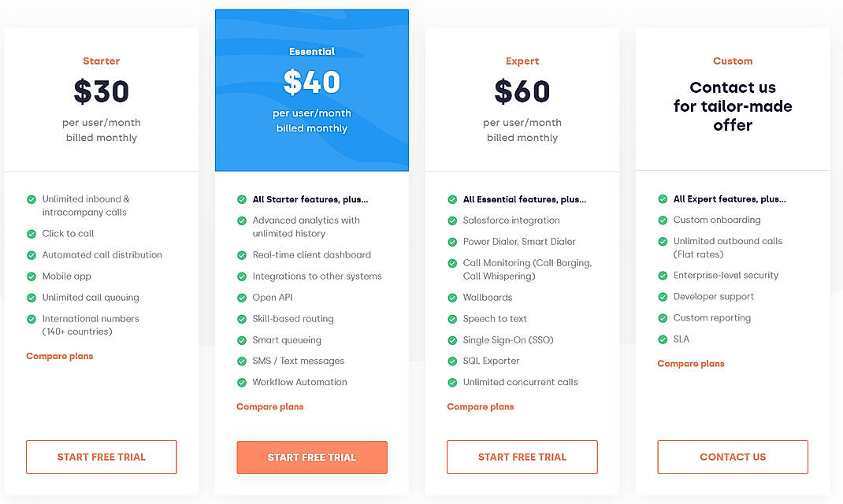The width and height of the screenshot is (843, 504).
Task: Click the check icon next to Salesforce integration
Action: click(452, 220)
